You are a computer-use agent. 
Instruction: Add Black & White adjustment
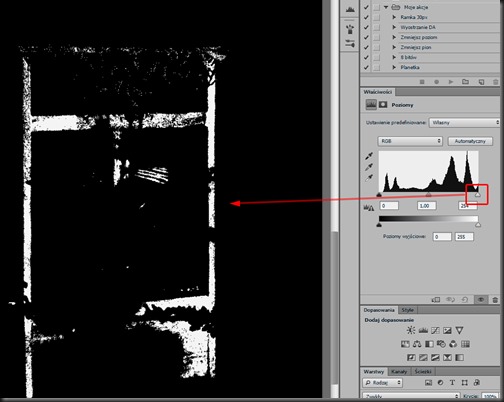click(x=429, y=344)
